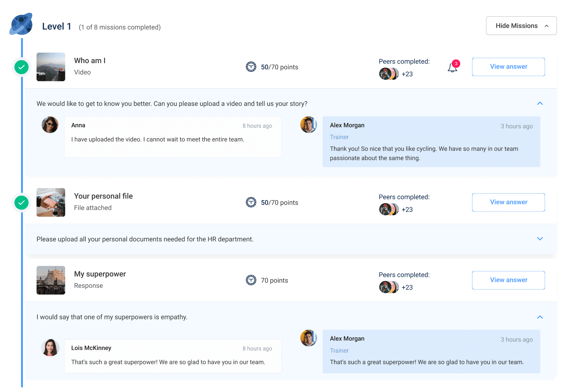Collapse the superpower empathy comments section
Viewport: 566px width, 392px height.
point(540,317)
